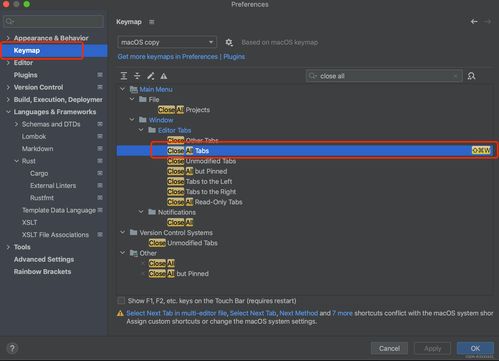Click the Cancel button
Screen dimensions: 499x361
coord(389,348)
